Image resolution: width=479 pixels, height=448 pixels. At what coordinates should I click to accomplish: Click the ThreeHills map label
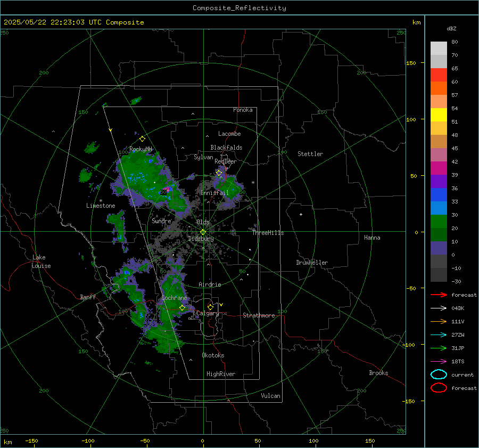tap(268, 233)
